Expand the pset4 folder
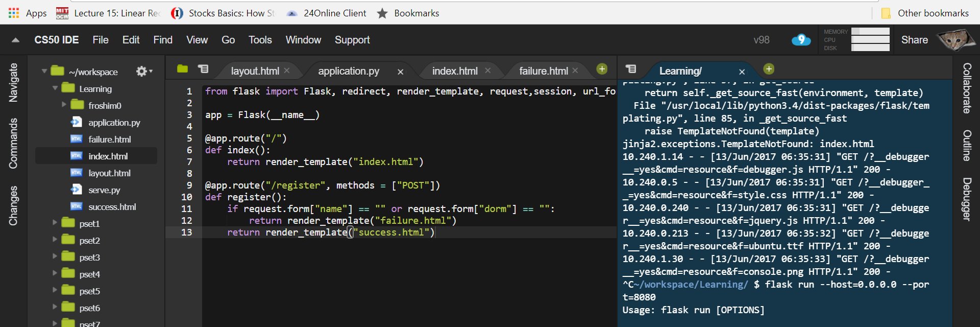The width and height of the screenshot is (980, 327). [55, 273]
